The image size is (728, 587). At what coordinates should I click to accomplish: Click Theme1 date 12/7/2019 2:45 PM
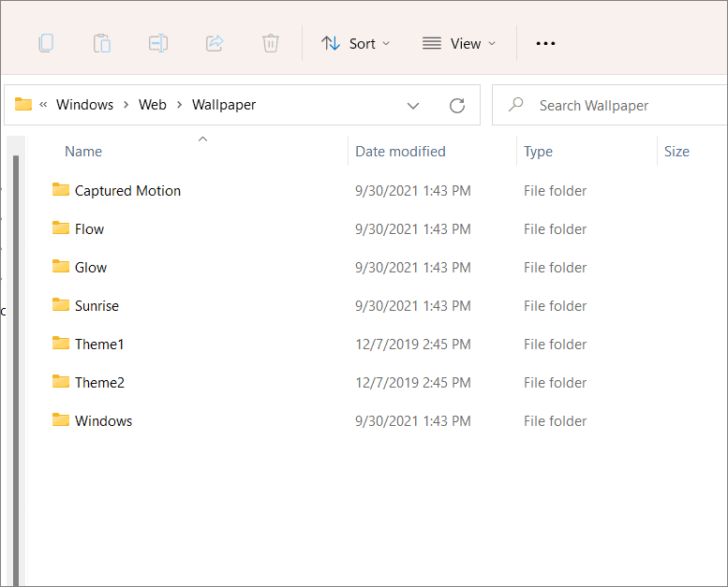pos(413,345)
